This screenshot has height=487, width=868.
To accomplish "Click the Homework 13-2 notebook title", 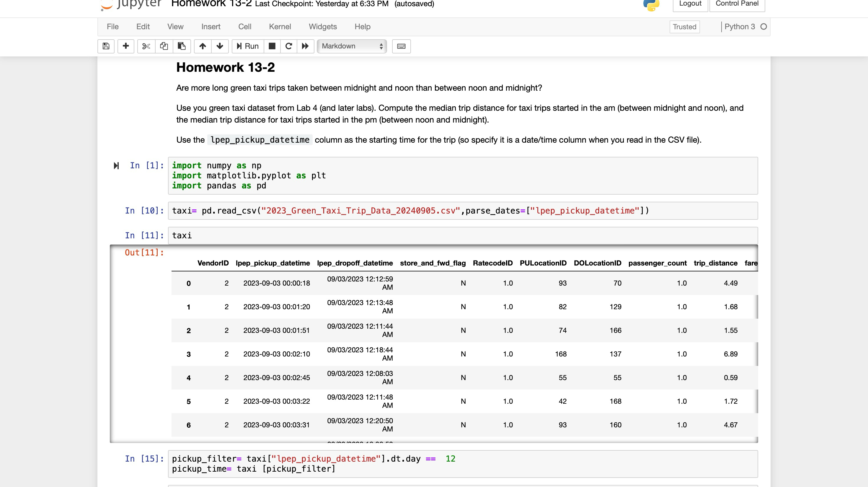I will (x=211, y=4).
